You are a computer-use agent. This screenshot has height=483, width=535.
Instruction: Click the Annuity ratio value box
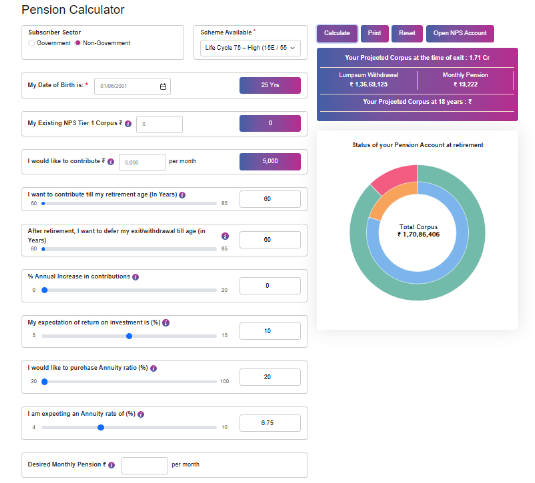point(270,377)
